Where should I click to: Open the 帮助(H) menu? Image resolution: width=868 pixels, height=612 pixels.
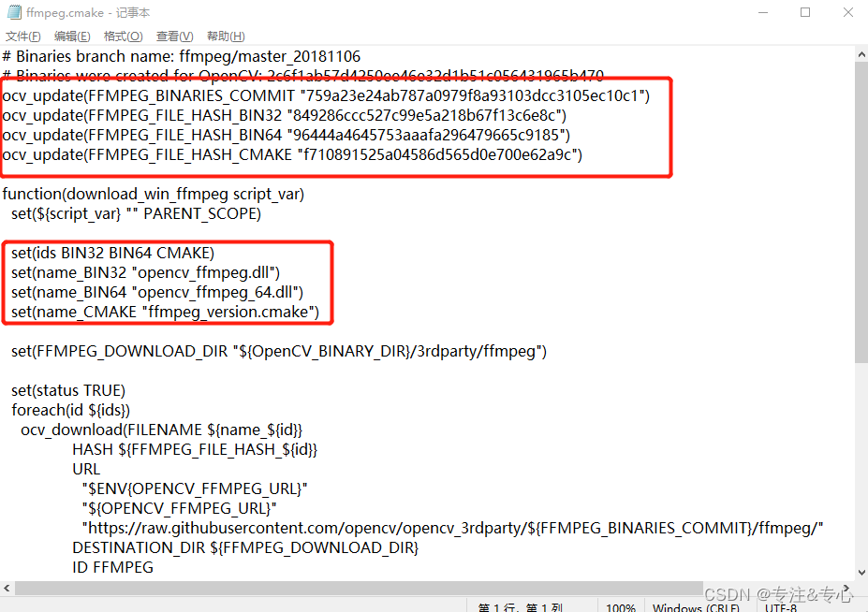(x=226, y=36)
